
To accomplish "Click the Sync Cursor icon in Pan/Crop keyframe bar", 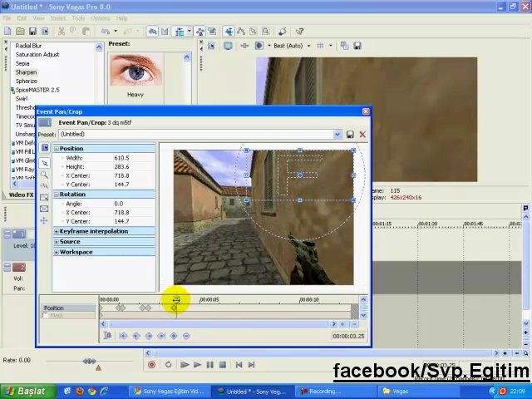I will (107, 336).
